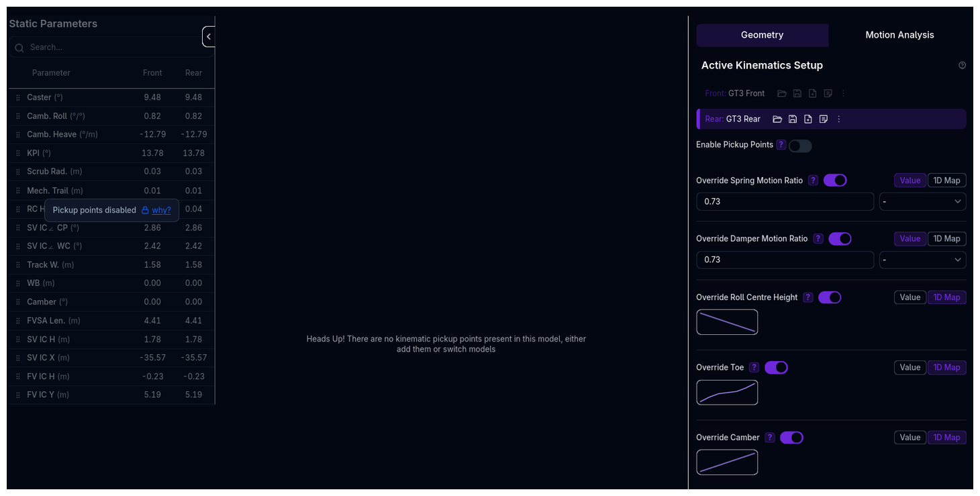This screenshot has width=980, height=496.
Task: Save the GT3 Rear kinematics setup
Action: point(793,119)
